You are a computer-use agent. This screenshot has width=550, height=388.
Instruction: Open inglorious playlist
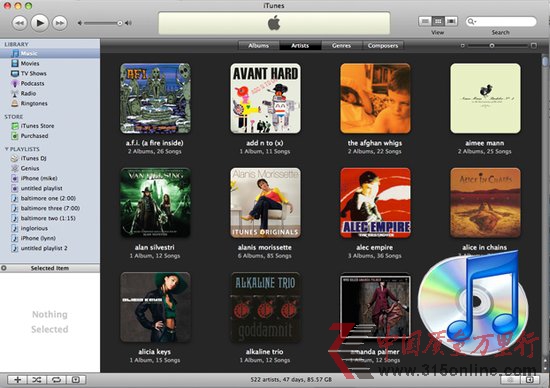[50, 228]
